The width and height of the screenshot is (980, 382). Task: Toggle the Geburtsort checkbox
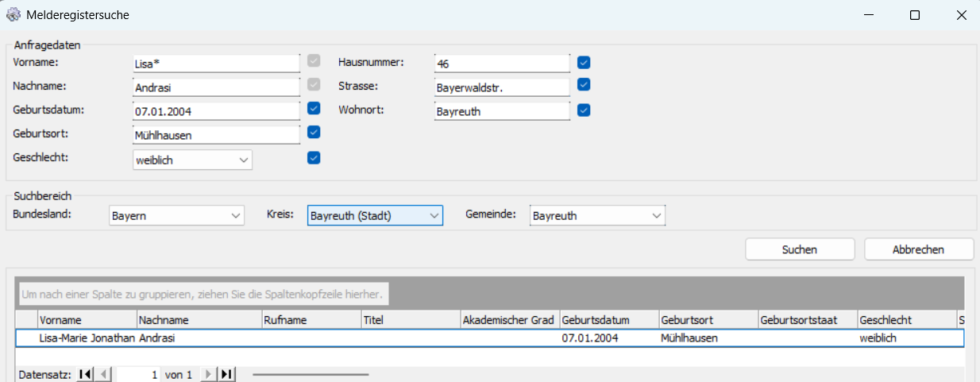point(314,132)
